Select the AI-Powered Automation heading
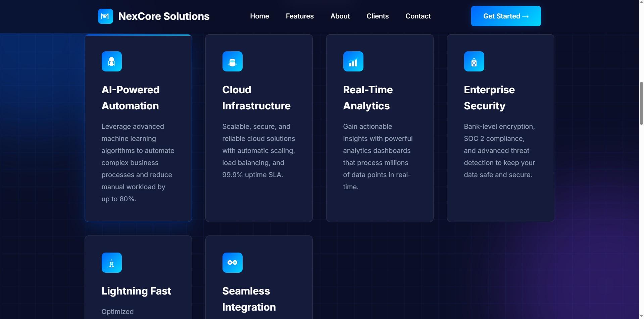 (x=131, y=98)
